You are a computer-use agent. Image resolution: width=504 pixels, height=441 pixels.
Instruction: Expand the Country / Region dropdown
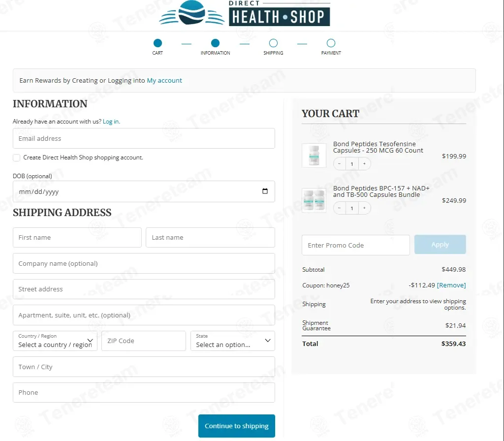(x=55, y=341)
